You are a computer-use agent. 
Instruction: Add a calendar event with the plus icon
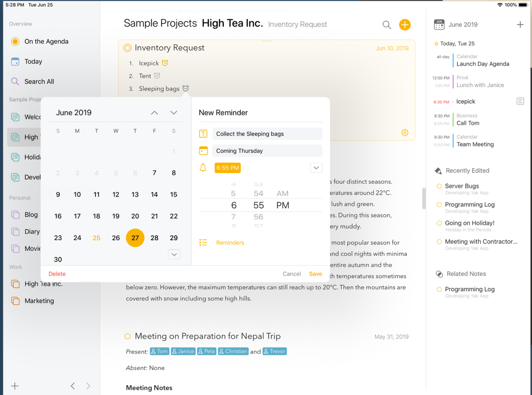[520, 25]
